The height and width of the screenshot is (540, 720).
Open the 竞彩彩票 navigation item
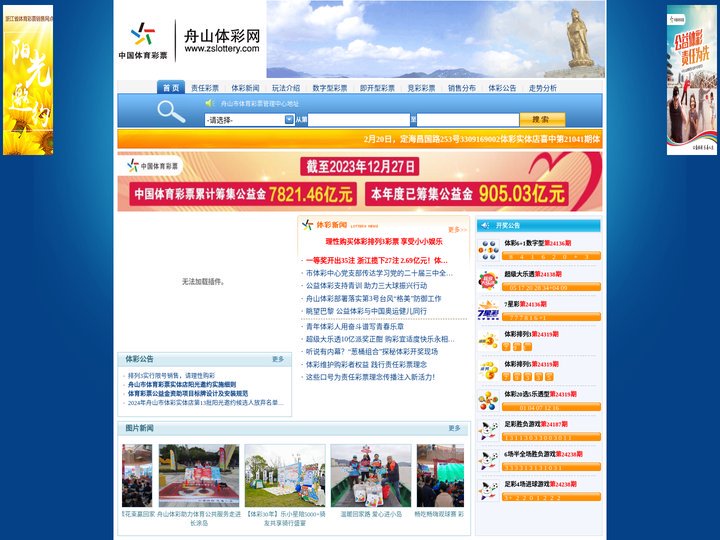pyautogui.click(x=422, y=88)
